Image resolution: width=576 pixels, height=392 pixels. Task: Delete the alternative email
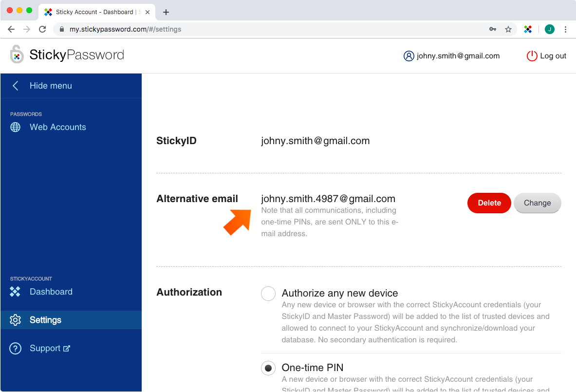click(x=489, y=203)
